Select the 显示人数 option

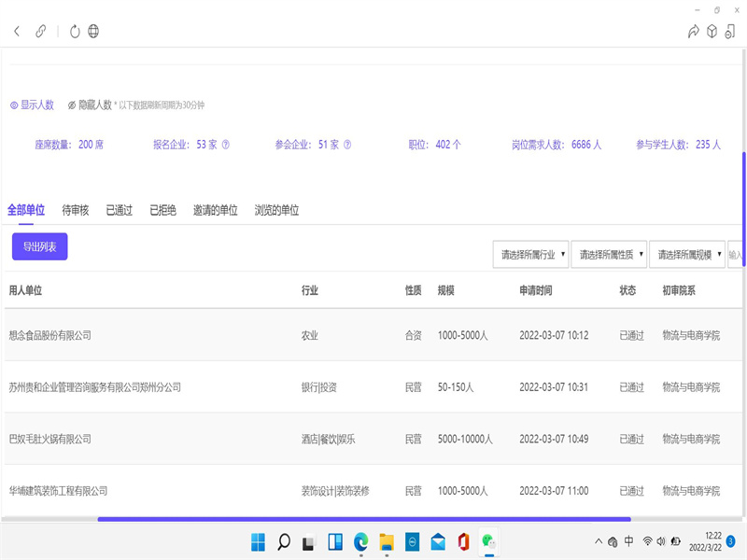click(32, 105)
